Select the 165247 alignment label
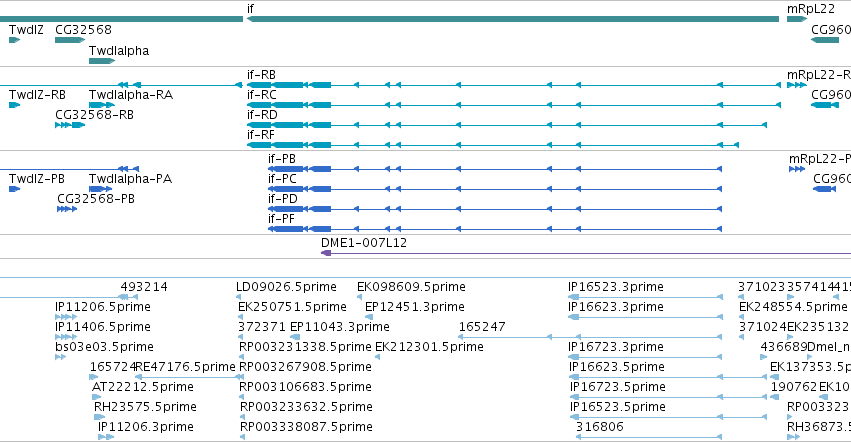Screen dimensions: 851x442 (x=482, y=327)
